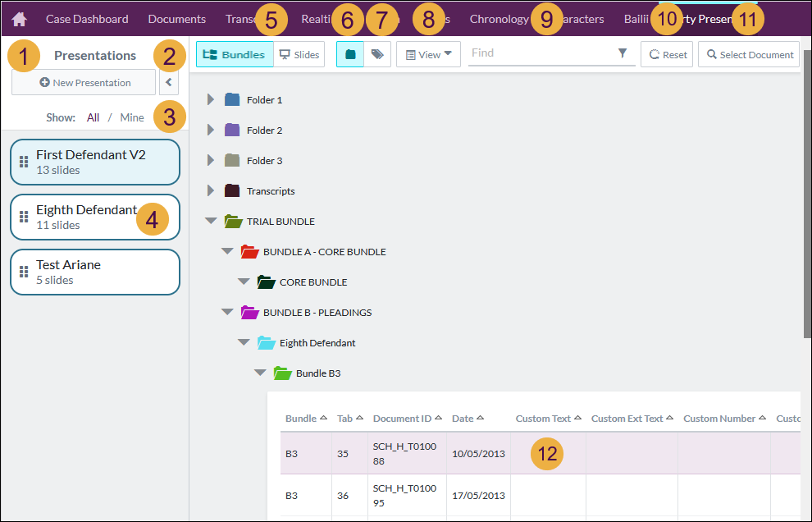Collapse the Presentations side panel
Screen dimensions: 812x522
click(x=169, y=82)
